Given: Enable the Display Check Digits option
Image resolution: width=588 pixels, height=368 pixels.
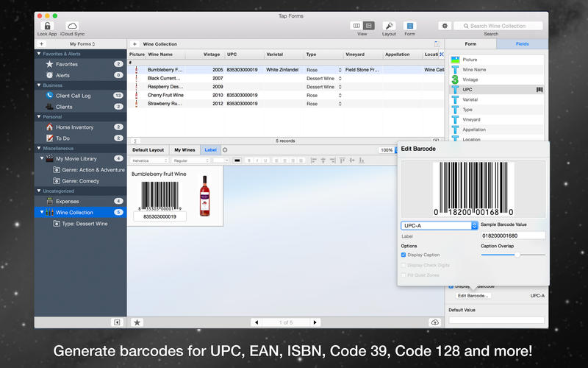Looking at the screenshot, I should [404, 265].
